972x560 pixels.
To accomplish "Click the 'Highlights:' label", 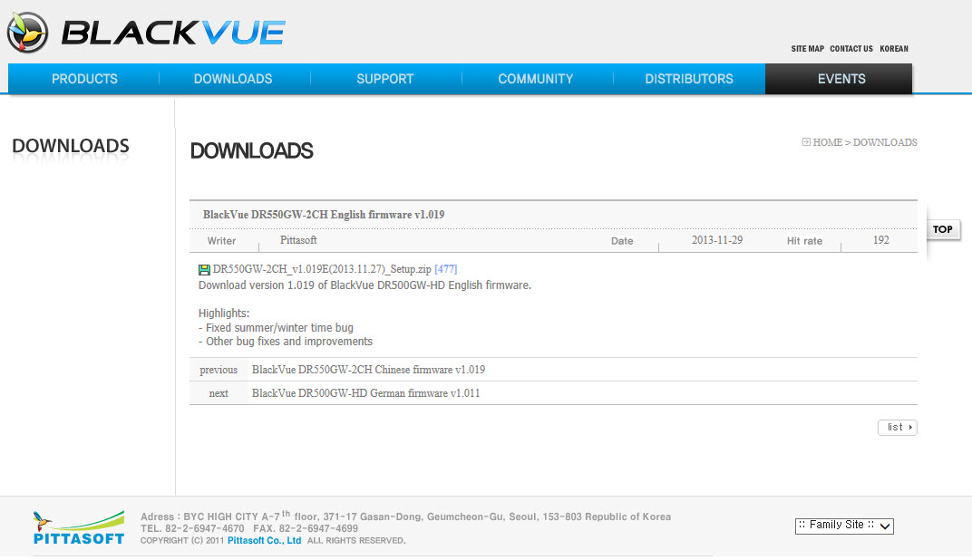I will coord(224,314).
